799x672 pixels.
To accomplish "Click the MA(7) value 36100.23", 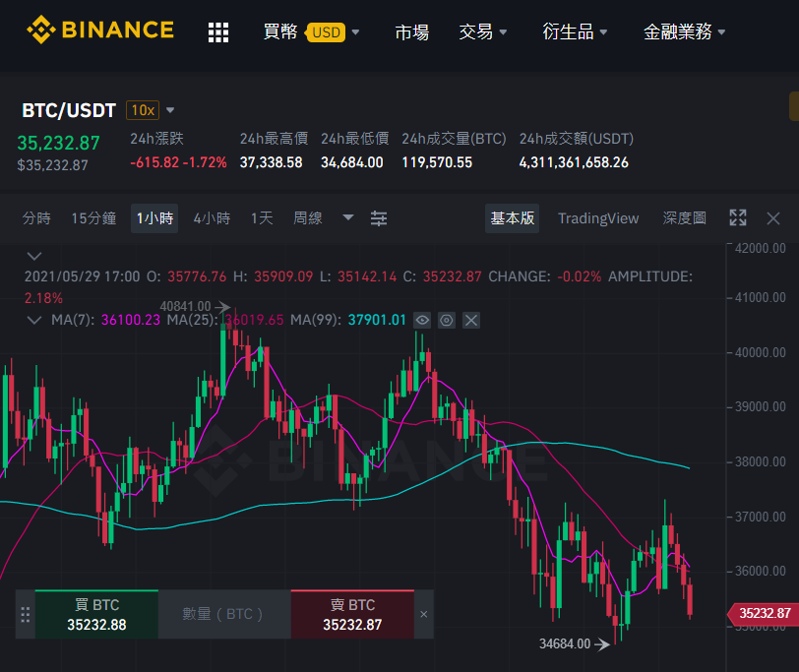I will point(131,320).
